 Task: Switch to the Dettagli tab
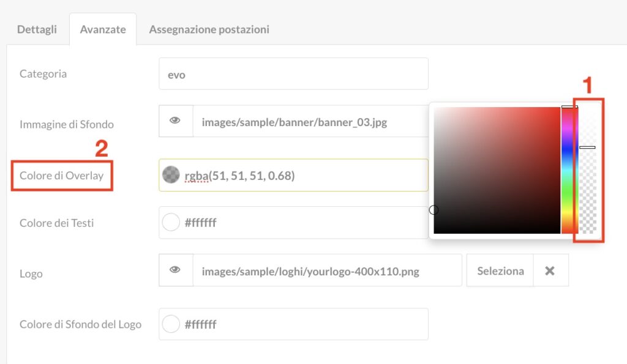(x=37, y=29)
